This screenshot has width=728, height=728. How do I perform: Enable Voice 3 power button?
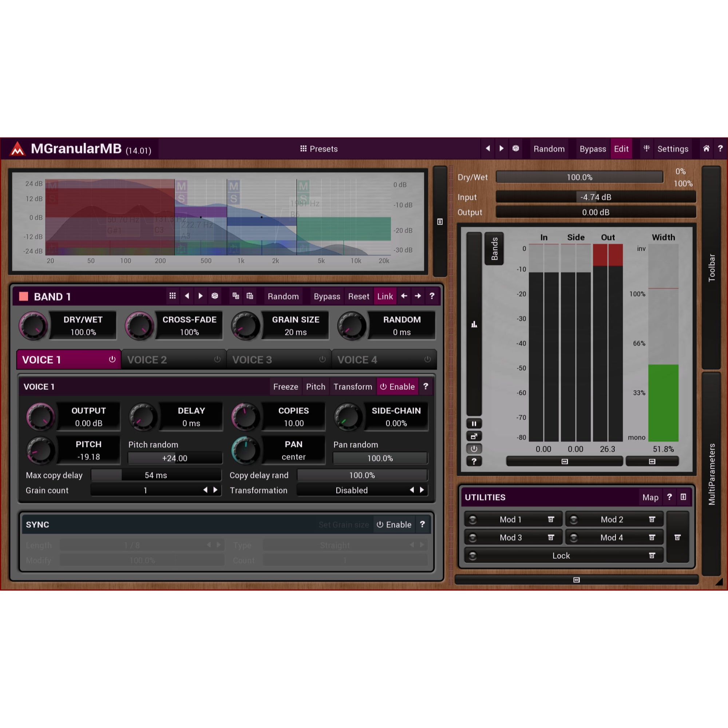pos(322,360)
